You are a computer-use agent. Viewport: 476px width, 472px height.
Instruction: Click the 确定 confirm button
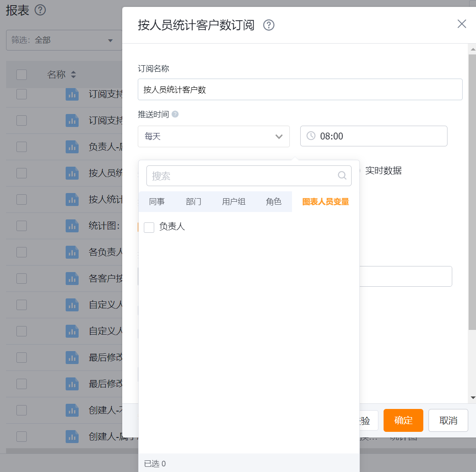click(403, 420)
